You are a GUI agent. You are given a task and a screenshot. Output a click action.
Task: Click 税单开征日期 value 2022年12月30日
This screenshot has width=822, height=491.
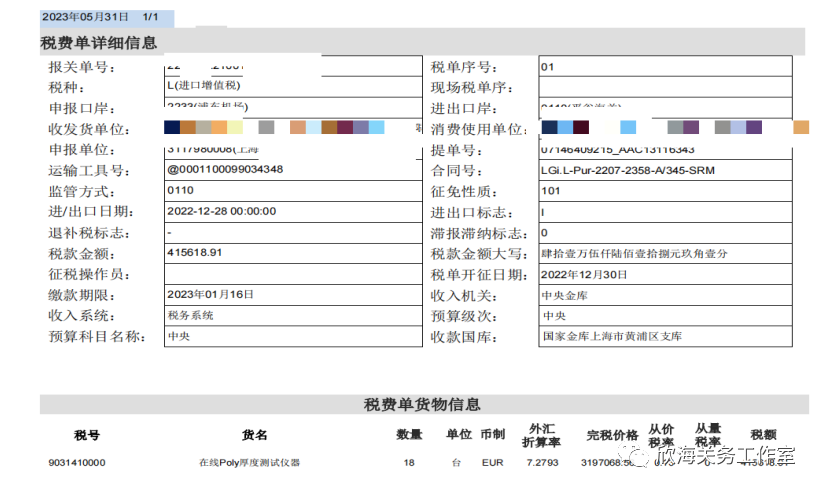[x=584, y=275]
